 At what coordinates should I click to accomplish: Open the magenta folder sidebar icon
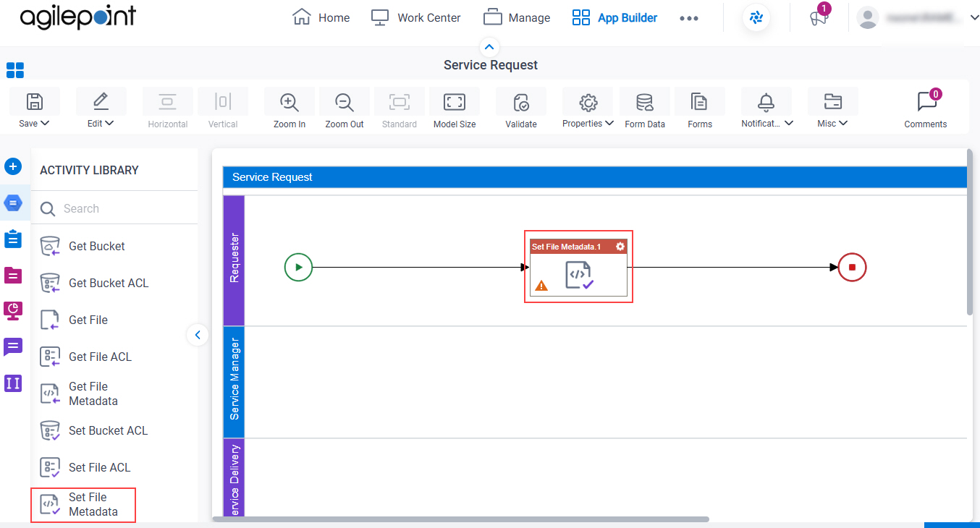(13, 275)
